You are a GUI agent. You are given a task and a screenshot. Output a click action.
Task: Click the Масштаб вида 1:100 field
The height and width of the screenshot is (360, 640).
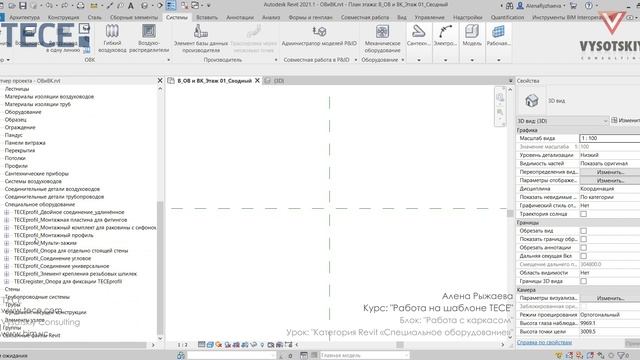point(610,138)
